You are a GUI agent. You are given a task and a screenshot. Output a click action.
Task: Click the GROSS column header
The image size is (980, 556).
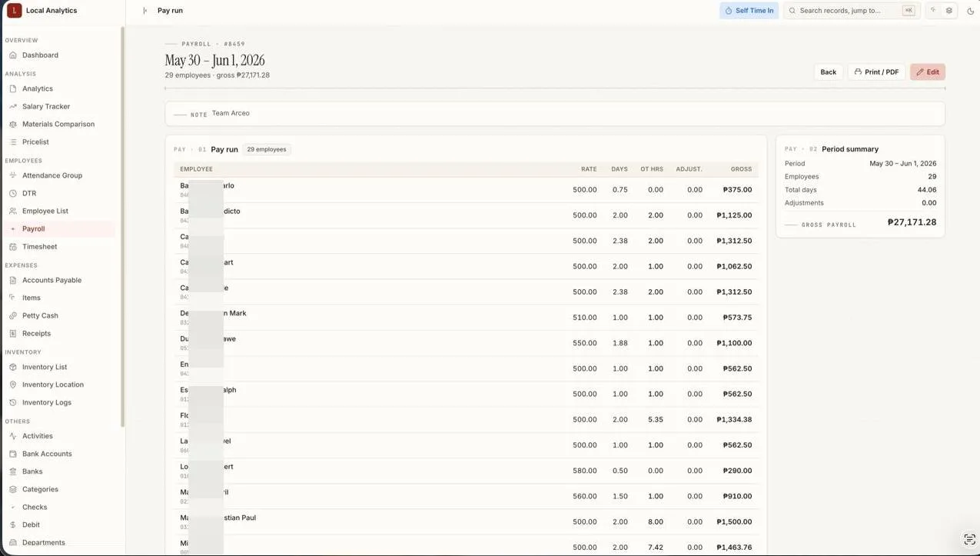[x=742, y=169]
